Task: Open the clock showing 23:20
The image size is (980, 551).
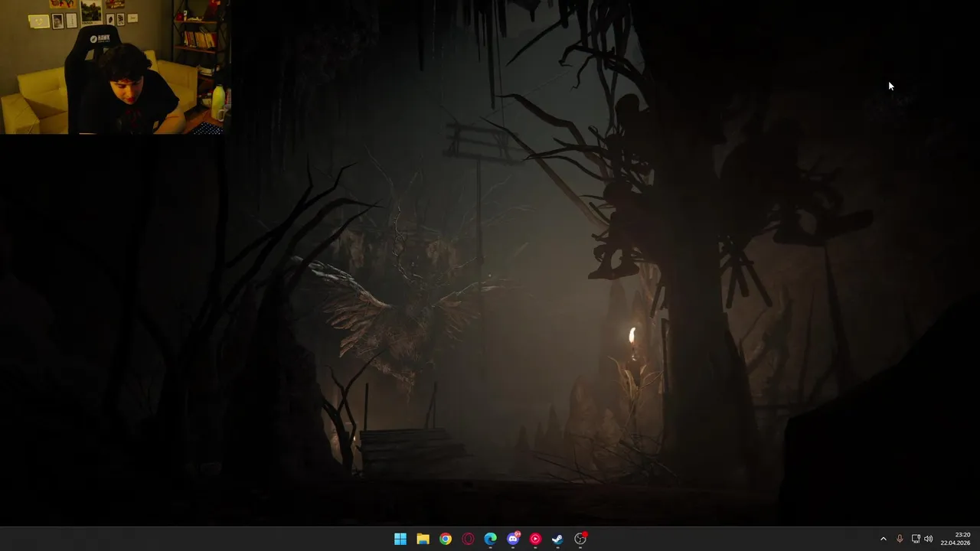Action: 955,539
